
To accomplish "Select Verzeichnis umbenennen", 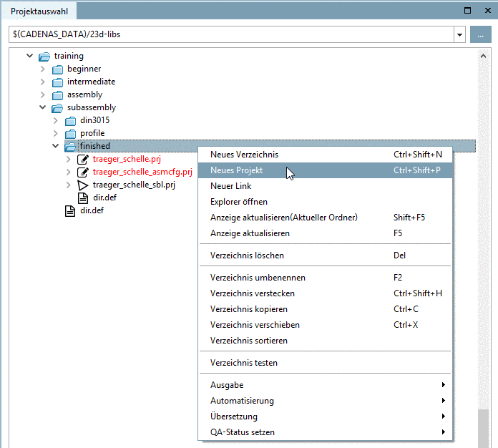I will 325,278.
